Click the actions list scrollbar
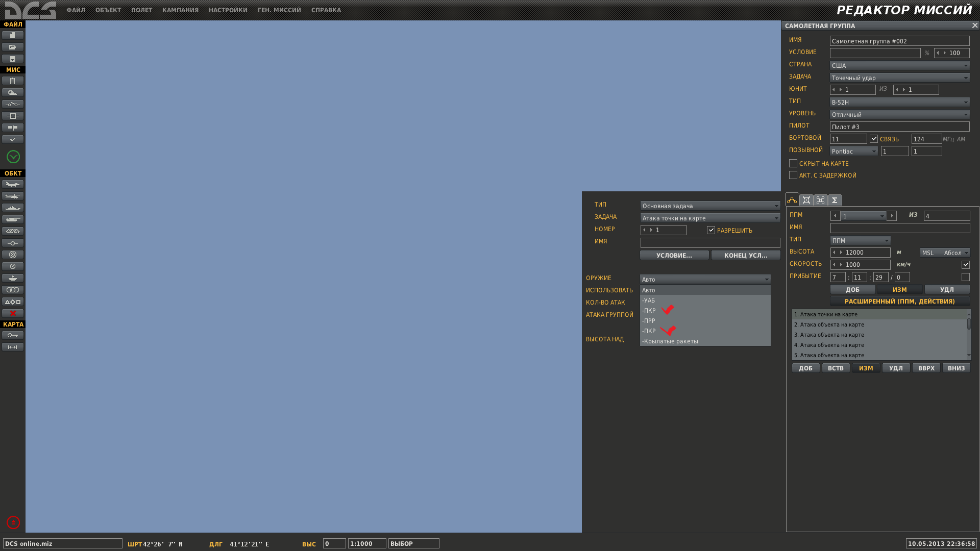Image resolution: width=980 pixels, height=551 pixels. point(969,335)
